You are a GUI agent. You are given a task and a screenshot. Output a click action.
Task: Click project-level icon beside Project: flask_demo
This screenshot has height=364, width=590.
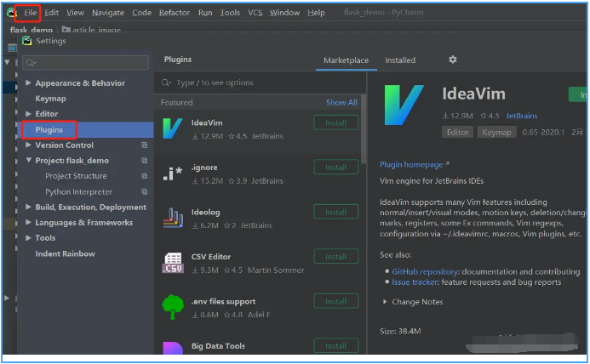[x=144, y=160]
